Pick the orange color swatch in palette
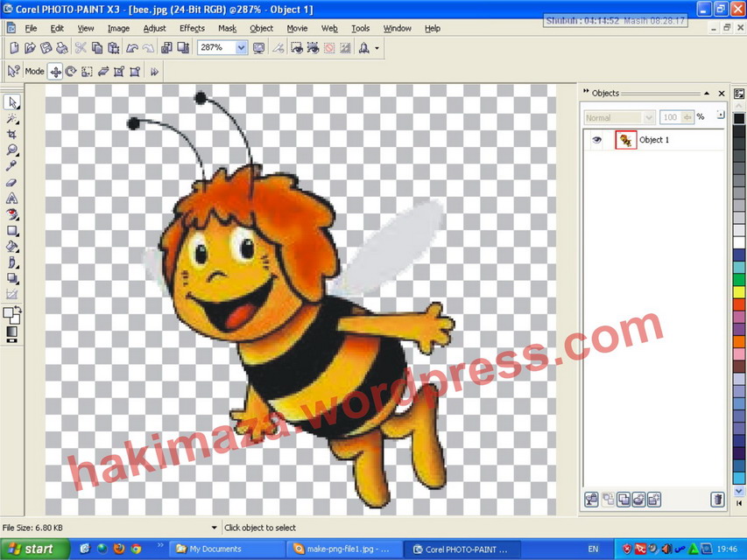Screen dimensions: 747x560 click(x=739, y=341)
